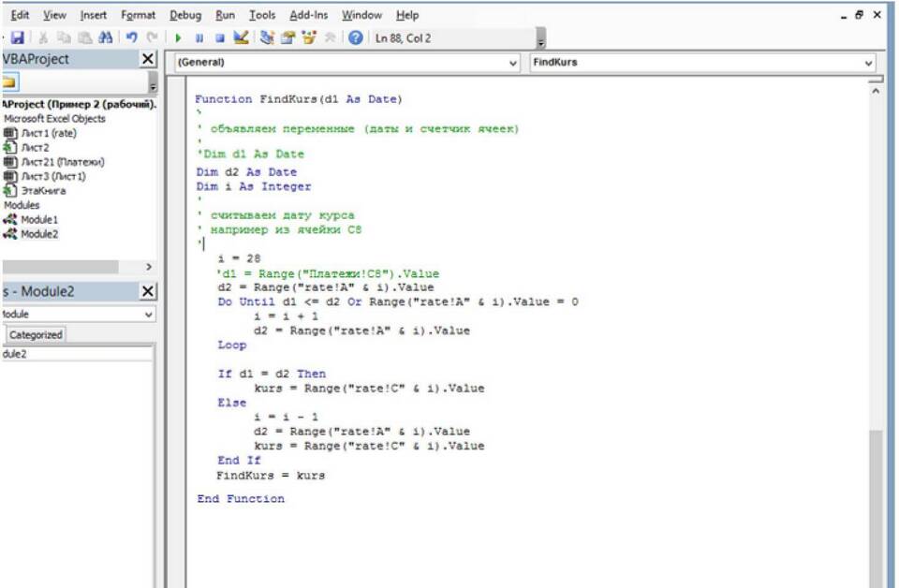This screenshot has height=588, width=899.
Task: Open the Properties Window toolbar icon
Action: 288,38
